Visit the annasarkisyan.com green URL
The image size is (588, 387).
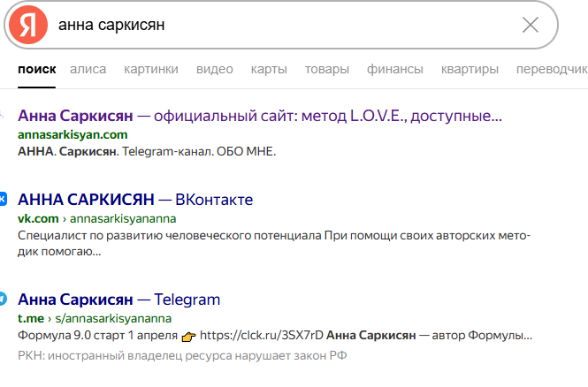73,134
